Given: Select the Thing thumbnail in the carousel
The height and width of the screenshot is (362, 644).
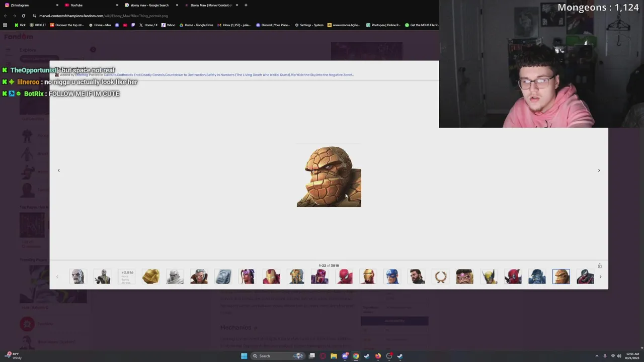Looking at the screenshot, I should pos(561,277).
